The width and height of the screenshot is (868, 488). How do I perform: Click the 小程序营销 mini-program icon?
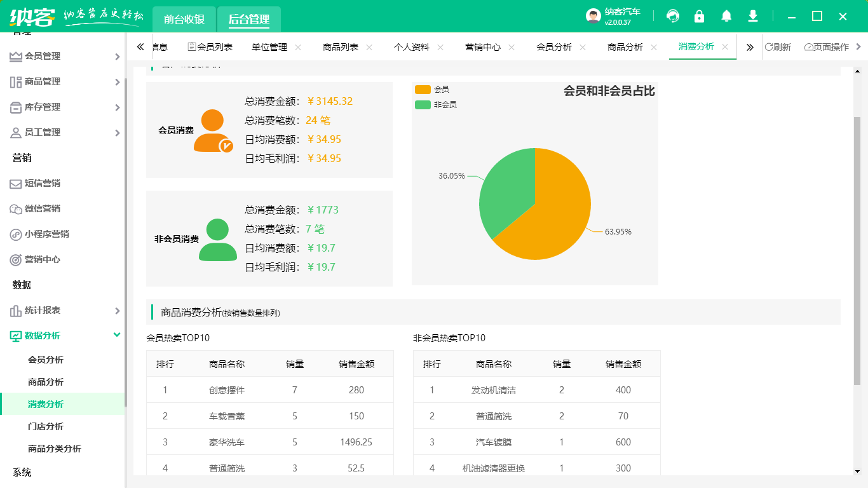tap(15, 234)
